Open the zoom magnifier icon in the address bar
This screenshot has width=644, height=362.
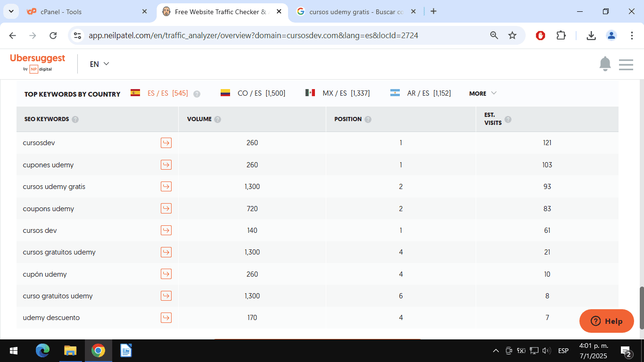coord(494,35)
